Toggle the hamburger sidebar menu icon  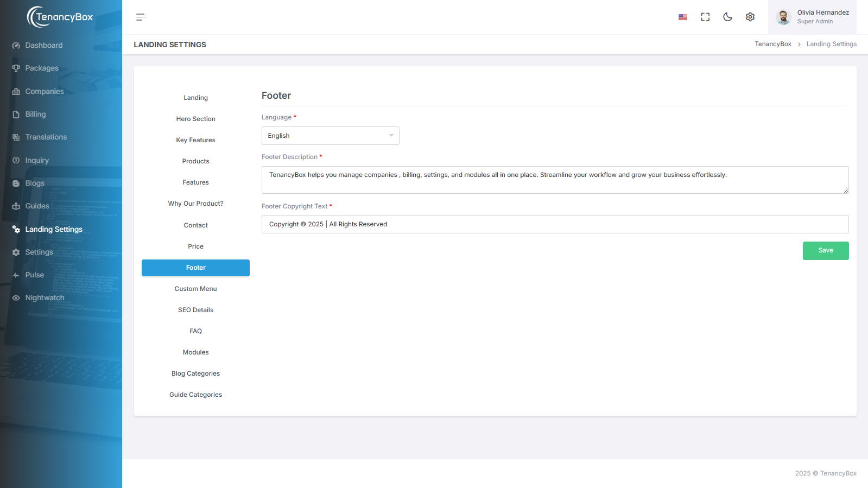click(141, 17)
